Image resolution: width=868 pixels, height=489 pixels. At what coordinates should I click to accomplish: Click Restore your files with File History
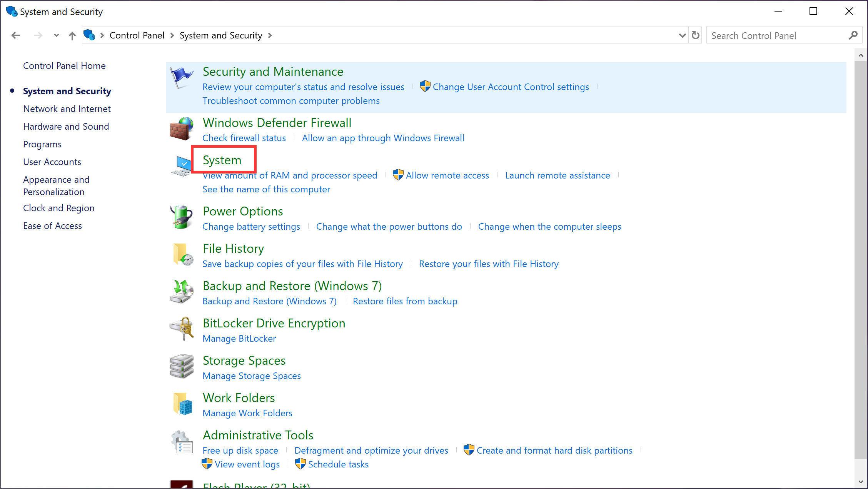(489, 264)
